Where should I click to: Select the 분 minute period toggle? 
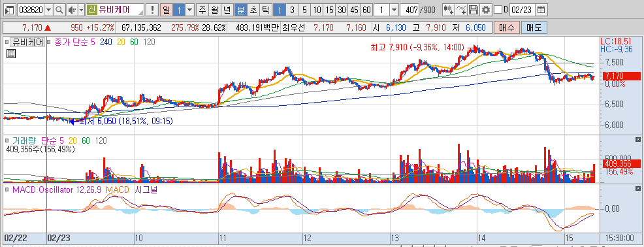(x=240, y=10)
